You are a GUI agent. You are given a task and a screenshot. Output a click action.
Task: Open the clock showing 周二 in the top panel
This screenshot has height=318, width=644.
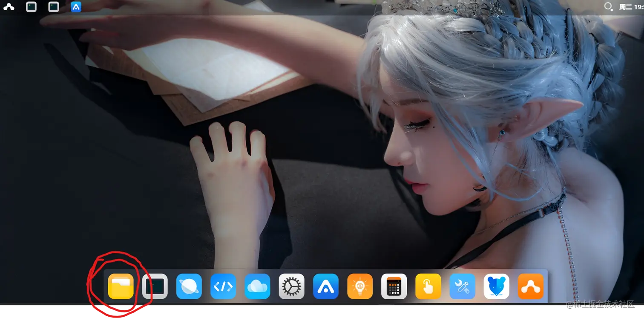631,7
